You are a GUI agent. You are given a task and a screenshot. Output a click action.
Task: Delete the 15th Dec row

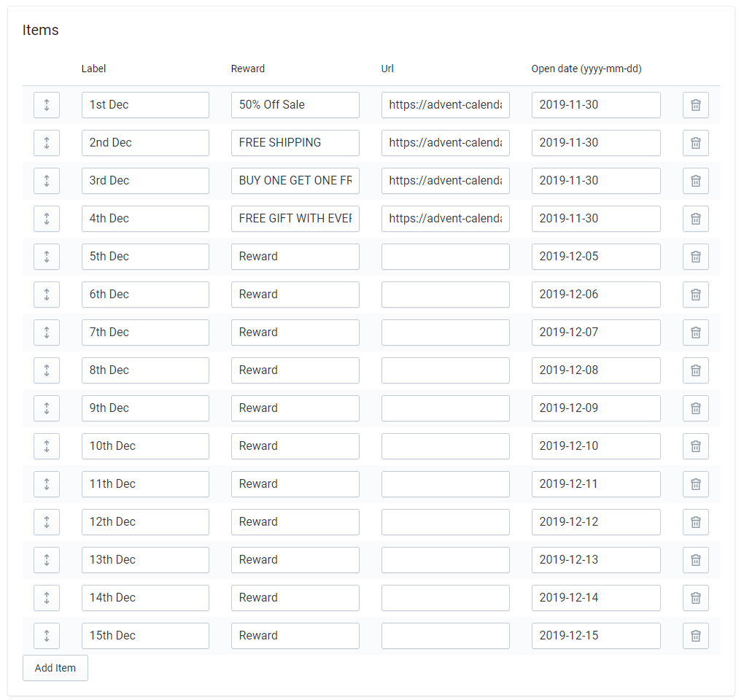(x=695, y=636)
